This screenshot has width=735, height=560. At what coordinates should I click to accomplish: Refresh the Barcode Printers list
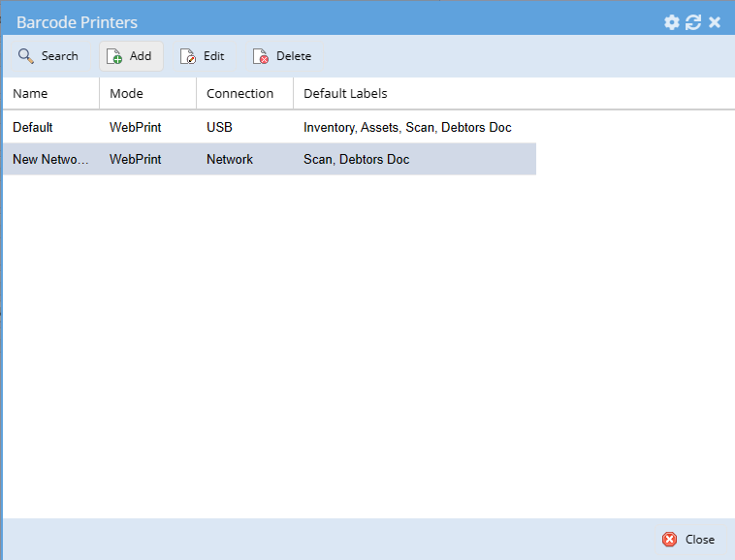[693, 22]
